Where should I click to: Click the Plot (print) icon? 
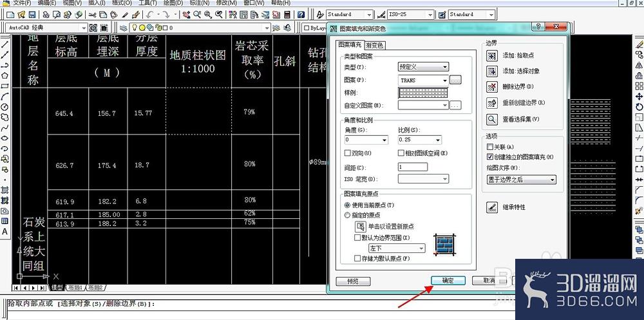[x=46, y=15]
